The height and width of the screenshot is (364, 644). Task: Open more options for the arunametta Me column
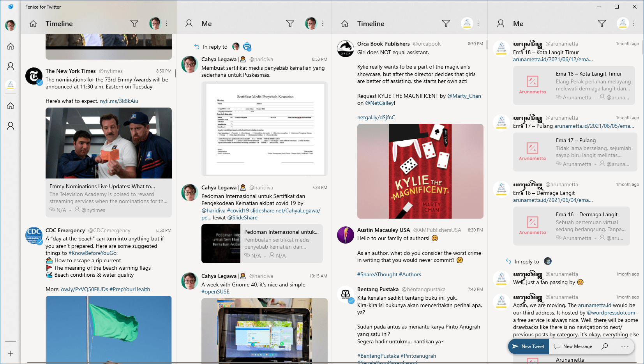pos(634,24)
